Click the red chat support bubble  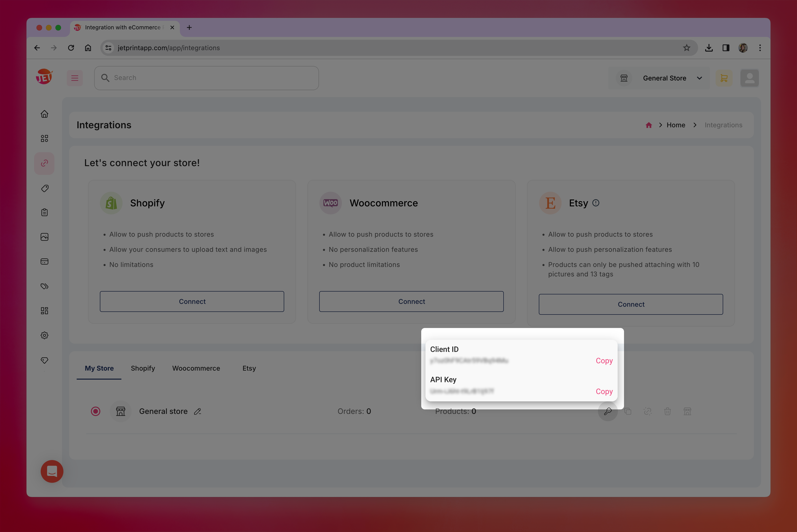pyautogui.click(x=52, y=471)
